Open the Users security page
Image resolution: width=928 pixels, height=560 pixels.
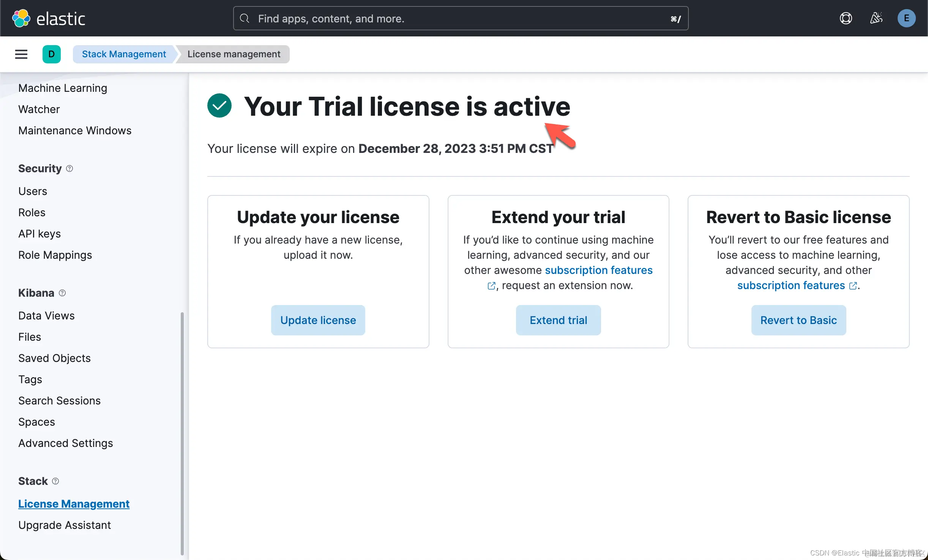click(33, 191)
